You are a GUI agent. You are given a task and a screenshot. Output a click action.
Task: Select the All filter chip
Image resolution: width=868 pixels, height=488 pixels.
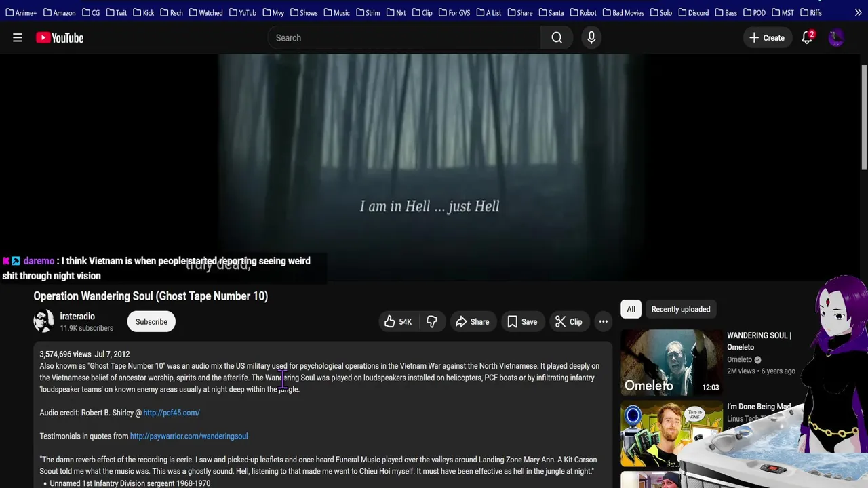(631, 309)
